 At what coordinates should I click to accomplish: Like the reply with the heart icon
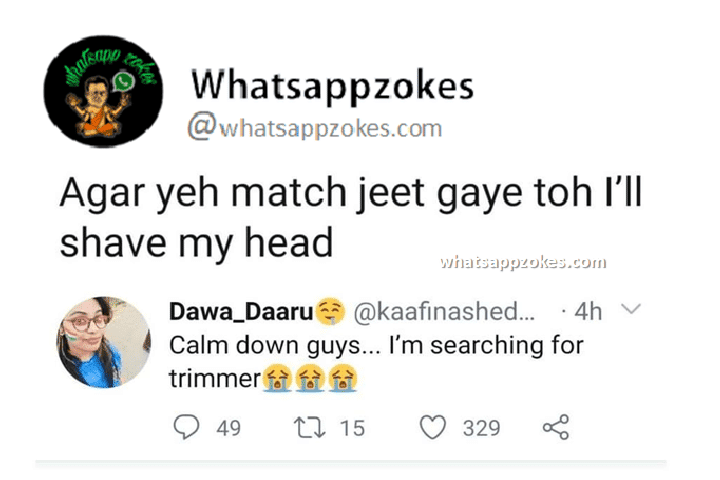coord(433,427)
